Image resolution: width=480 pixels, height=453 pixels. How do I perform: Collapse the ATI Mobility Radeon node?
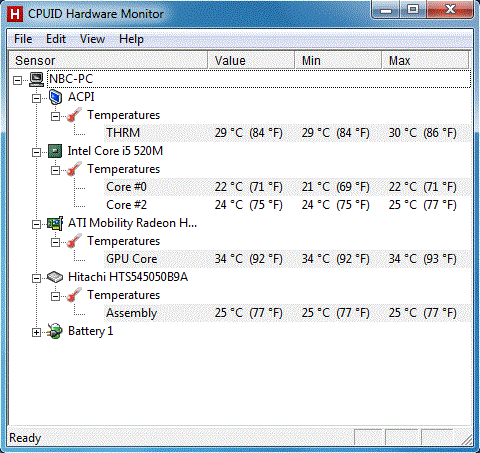tap(36, 224)
